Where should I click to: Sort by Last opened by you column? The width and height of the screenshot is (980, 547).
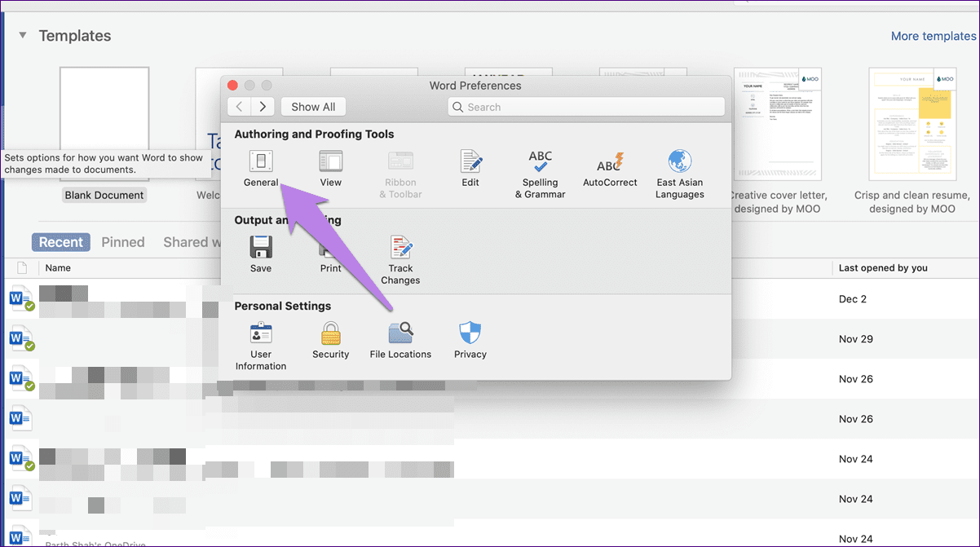tap(883, 267)
